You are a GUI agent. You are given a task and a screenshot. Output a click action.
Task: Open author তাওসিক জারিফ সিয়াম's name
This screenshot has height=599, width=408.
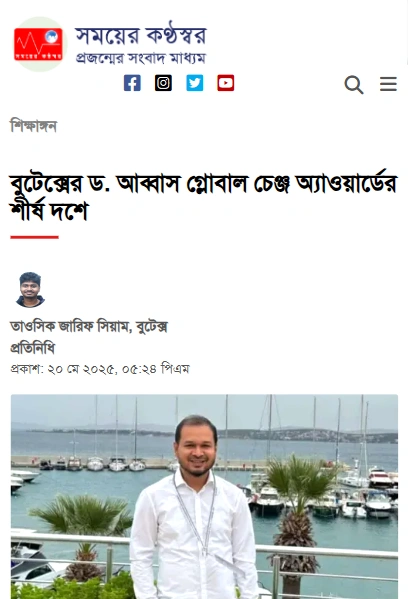(70, 327)
